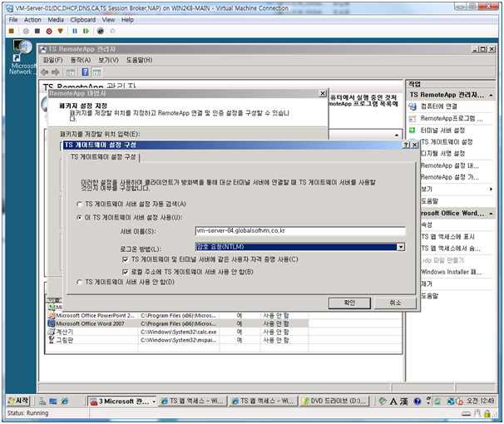
Task: Open the Action menu of VM Connection
Action: point(32,20)
